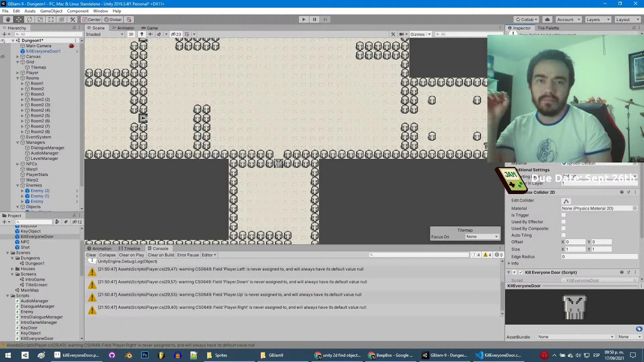
Task: Expand the Canvas object
Action: pos(18,56)
